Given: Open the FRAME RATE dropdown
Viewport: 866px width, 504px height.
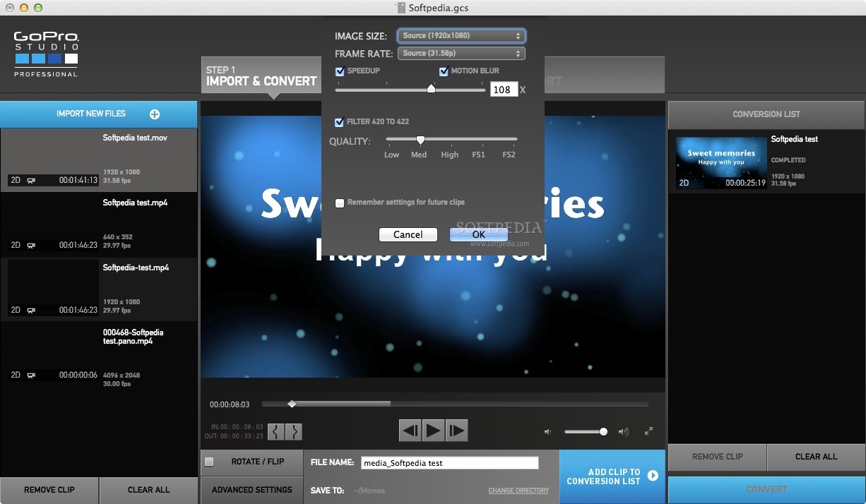Looking at the screenshot, I should point(461,53).
